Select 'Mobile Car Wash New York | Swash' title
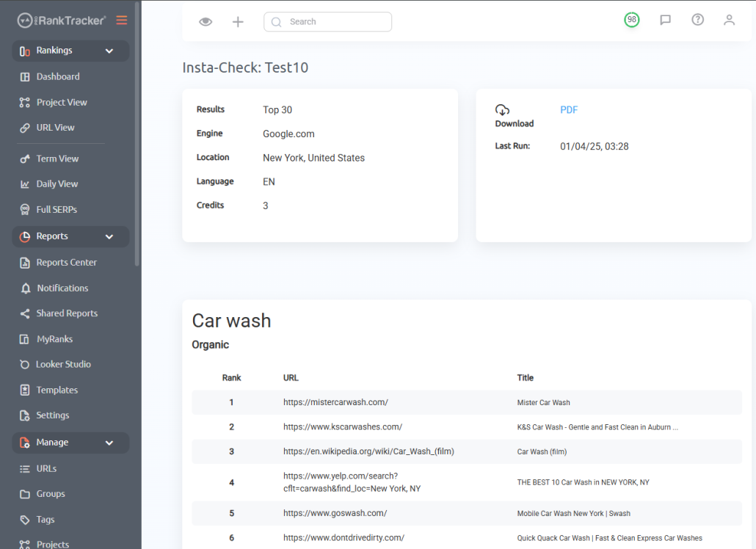Image resolution: width=756 pixels, height=549 pixels. [x=574, y=514]
